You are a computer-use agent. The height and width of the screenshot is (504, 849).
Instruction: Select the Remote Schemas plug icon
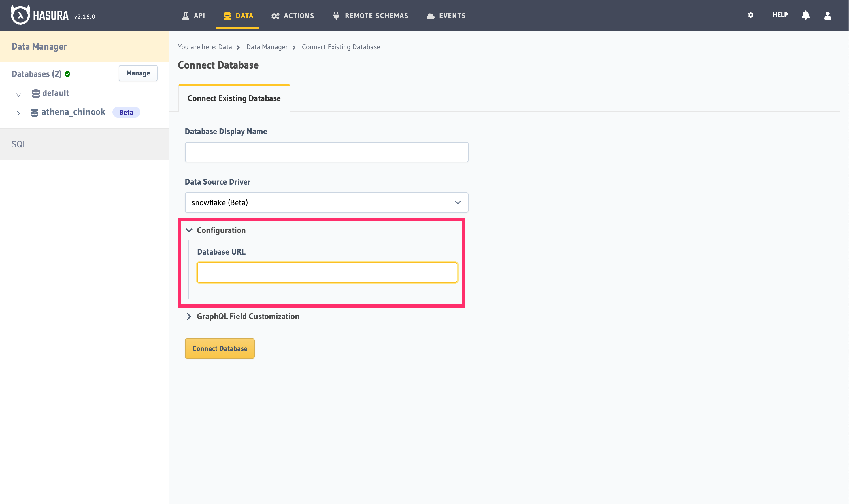point(336,15)
